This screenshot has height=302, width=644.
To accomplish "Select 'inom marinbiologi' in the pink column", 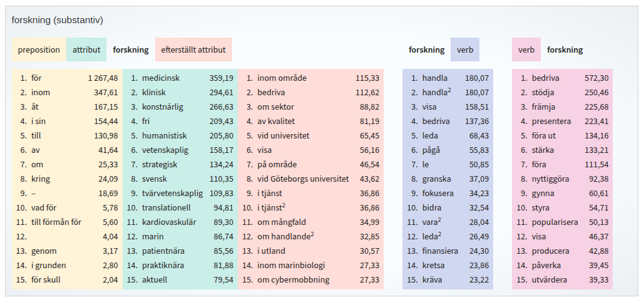I will (x=291, y=266).
